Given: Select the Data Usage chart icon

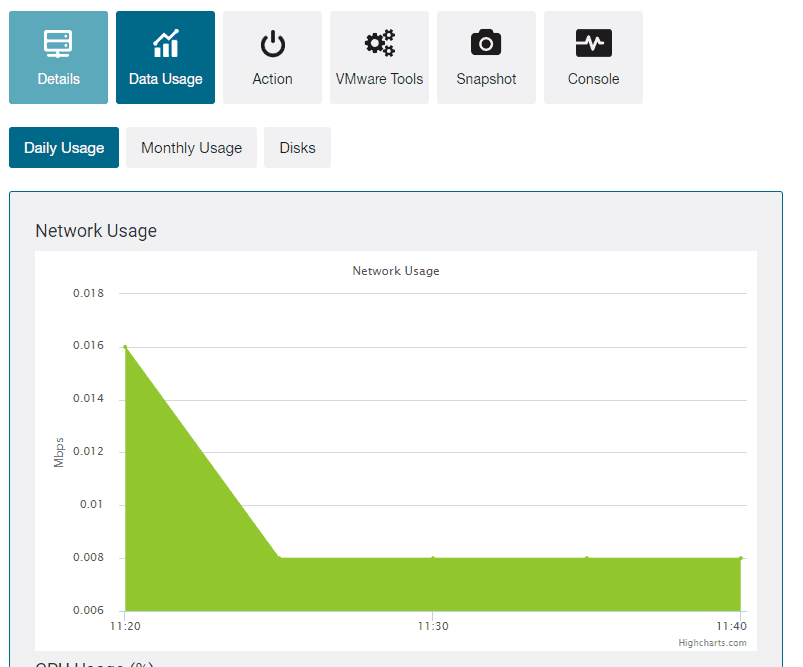Looking at the screenshot, I should click(x=165, y=57).
